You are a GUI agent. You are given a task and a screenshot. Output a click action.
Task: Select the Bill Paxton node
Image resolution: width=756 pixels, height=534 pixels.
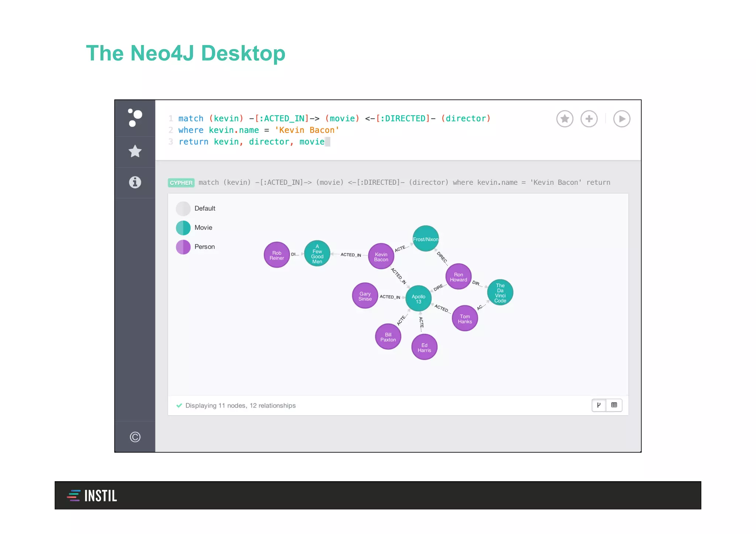pos(388,337)
